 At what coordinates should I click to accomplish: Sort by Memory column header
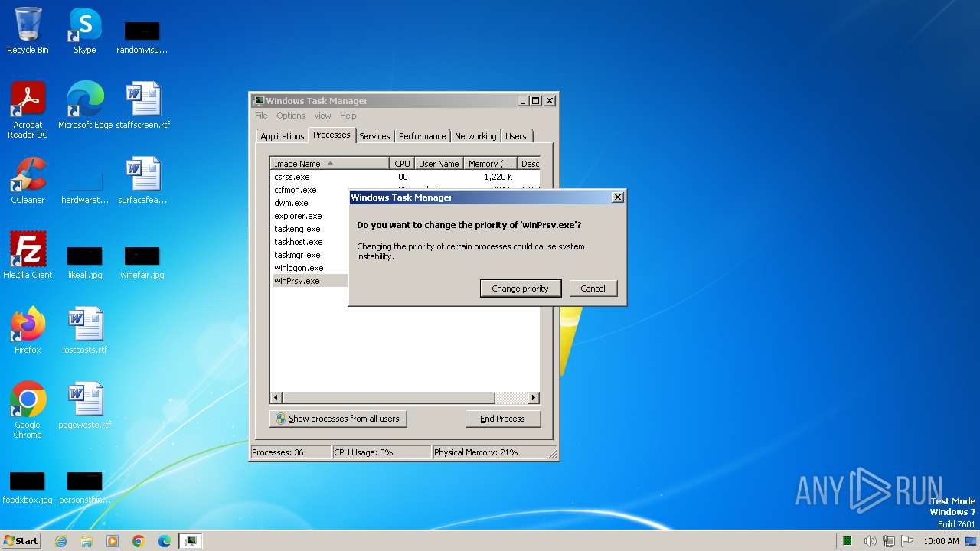click(x=490, y=164)
